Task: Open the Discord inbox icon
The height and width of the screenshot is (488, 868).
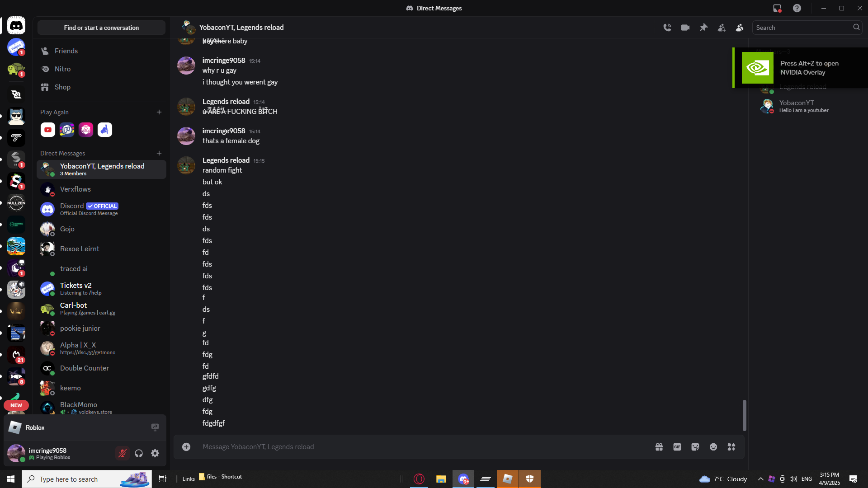Action: click(777, 8)
